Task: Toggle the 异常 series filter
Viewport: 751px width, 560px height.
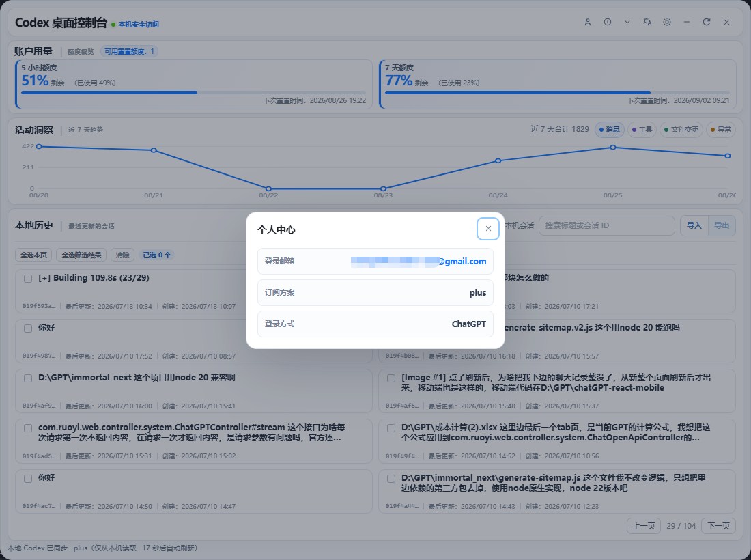Action: pos(721,129)
